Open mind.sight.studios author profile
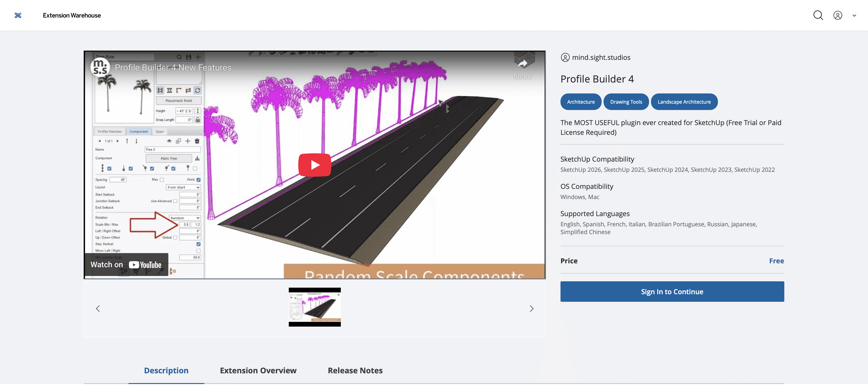Viewport: 868px width, 385px height. (x=600, y=58)
